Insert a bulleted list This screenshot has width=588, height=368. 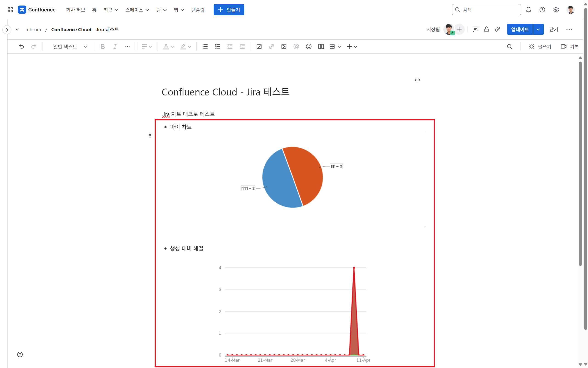pos(205,46)
